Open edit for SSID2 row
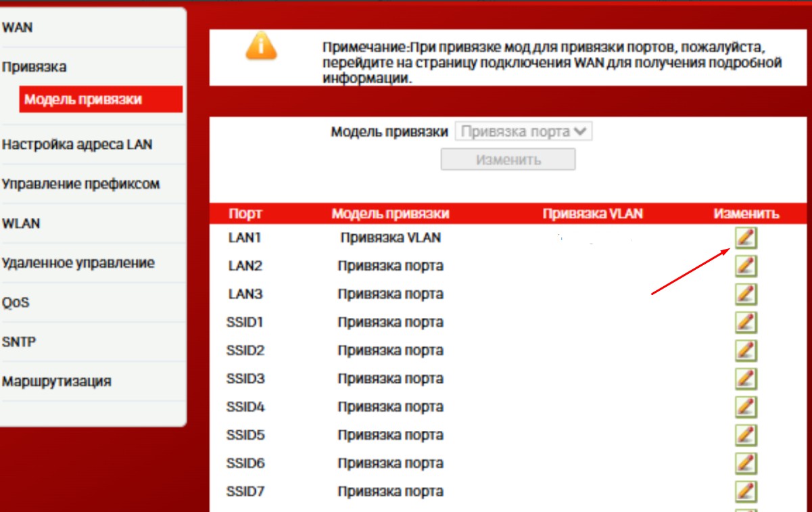Screen dimensions: 812x512 click(745, 350)
